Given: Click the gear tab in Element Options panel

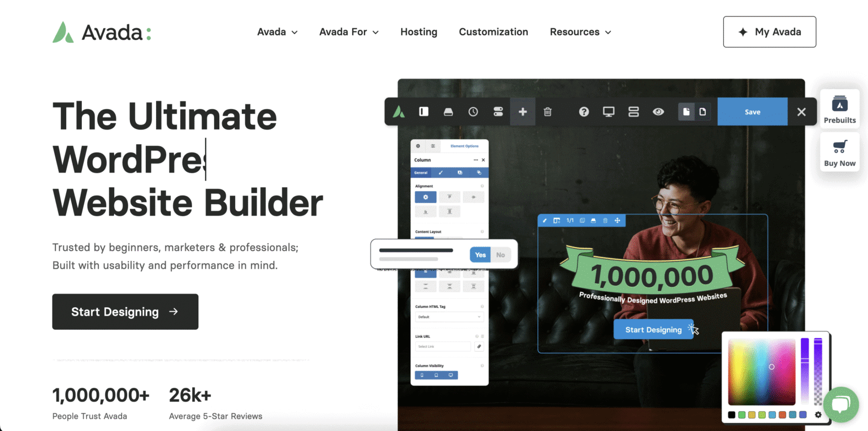Looking at the screenshot, I should [x=418, y=146].
